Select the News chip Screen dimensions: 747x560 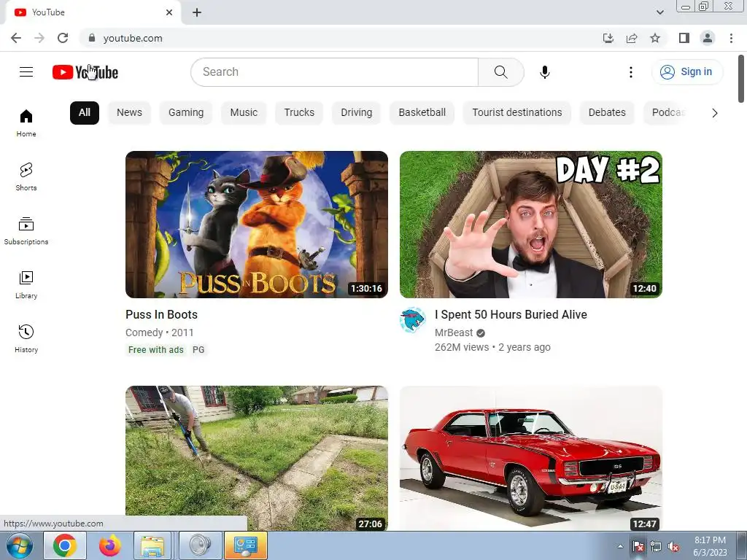[130, 113]
